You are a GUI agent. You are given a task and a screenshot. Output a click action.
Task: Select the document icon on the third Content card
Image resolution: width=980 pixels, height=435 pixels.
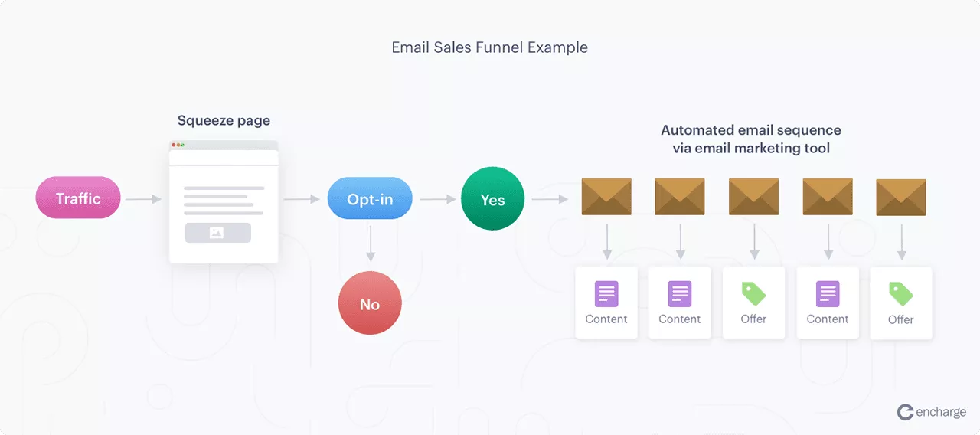828,294
